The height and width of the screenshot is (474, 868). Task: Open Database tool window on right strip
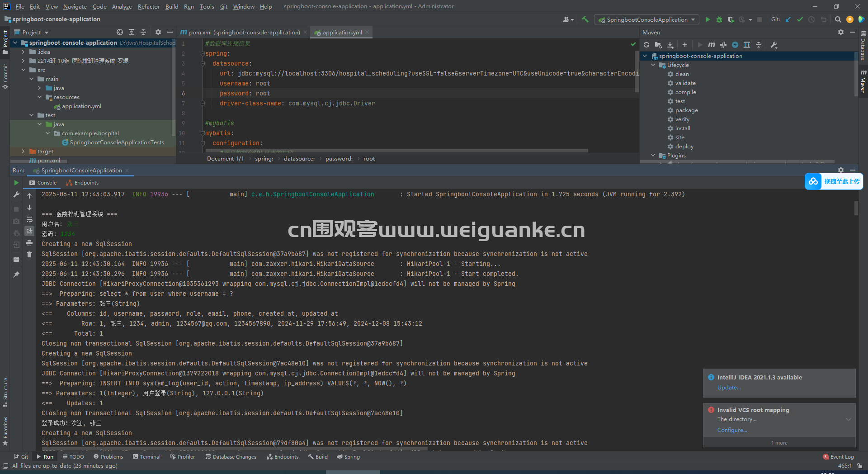[x=863, y=46]
